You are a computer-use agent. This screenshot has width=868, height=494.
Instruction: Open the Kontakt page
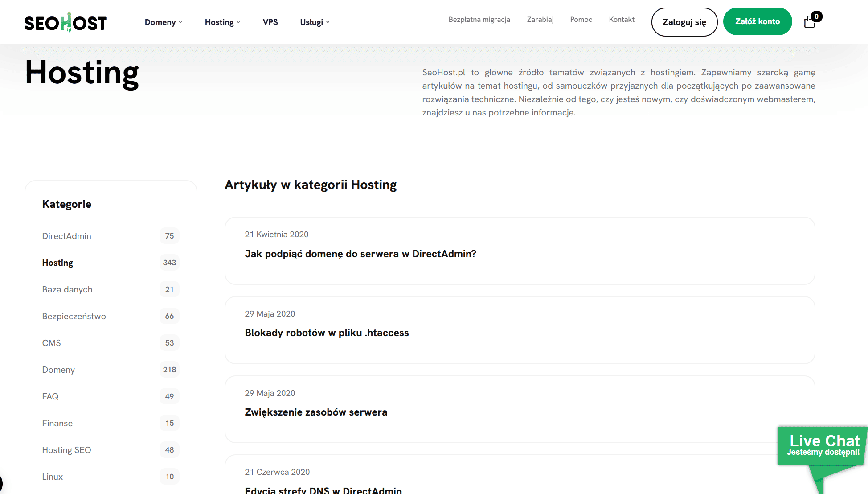tap(622, 20)
